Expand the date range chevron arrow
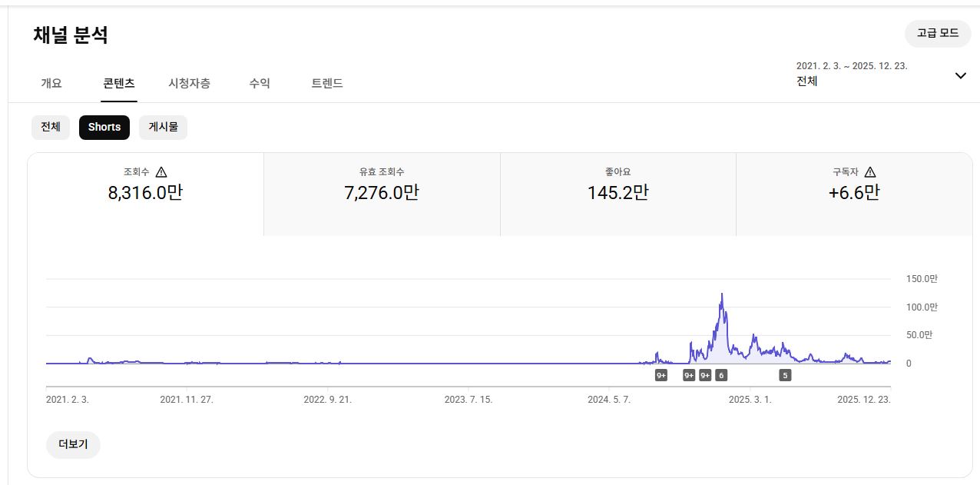The width and height of the screenshot is (980, 485). tap(960, 75)
